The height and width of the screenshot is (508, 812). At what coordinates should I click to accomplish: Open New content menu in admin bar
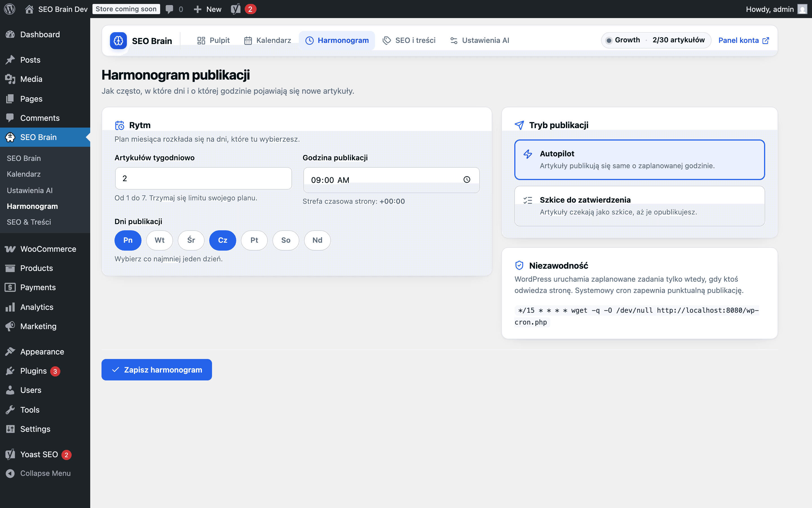point(207,9)
